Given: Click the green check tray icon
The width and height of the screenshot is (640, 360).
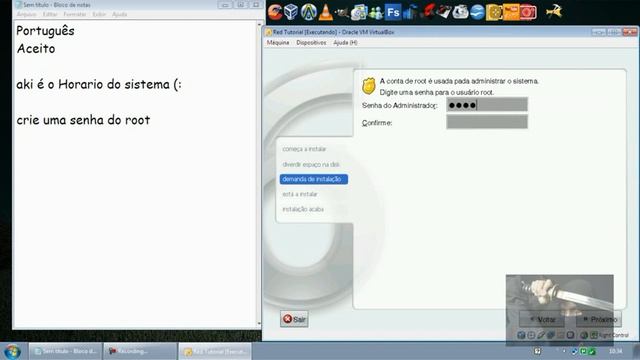Looking at the screenshot, I should coord(592,351).
